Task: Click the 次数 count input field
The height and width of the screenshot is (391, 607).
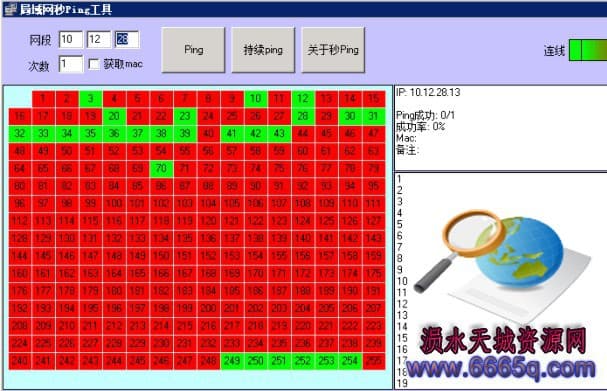Action: pos(70,64)
